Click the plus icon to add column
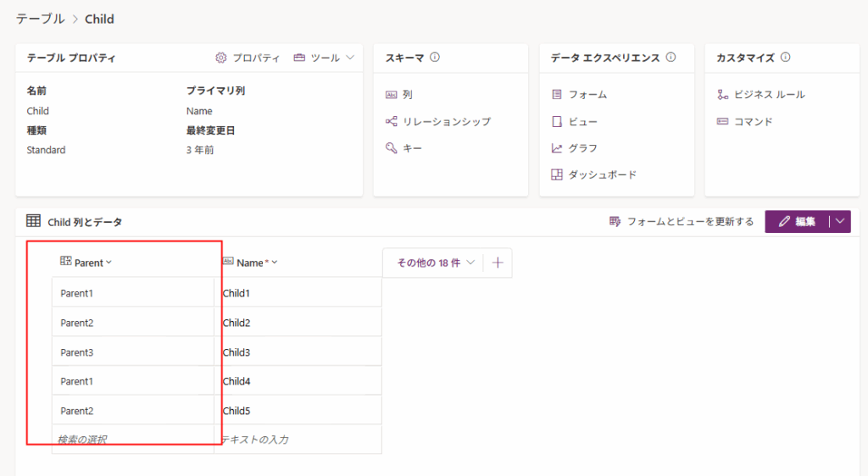This screenshot has height=476, width=868. click(x=498, y=263)
